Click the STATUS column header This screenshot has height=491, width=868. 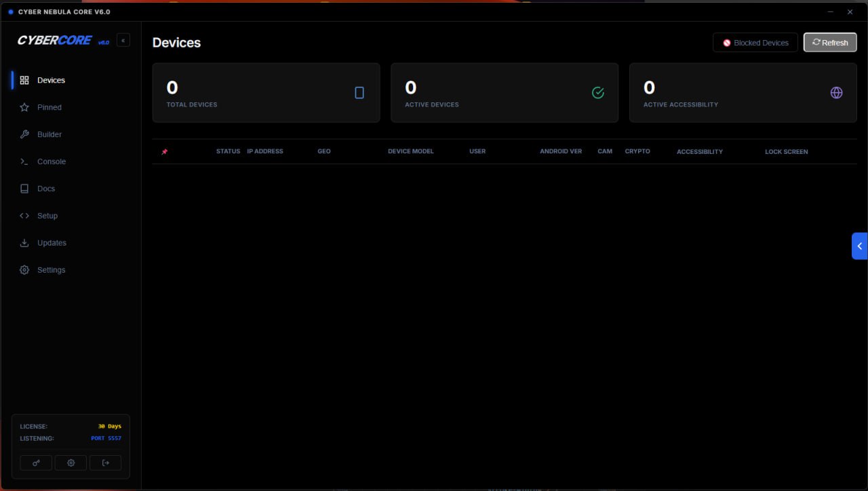[x=228, y=151]
